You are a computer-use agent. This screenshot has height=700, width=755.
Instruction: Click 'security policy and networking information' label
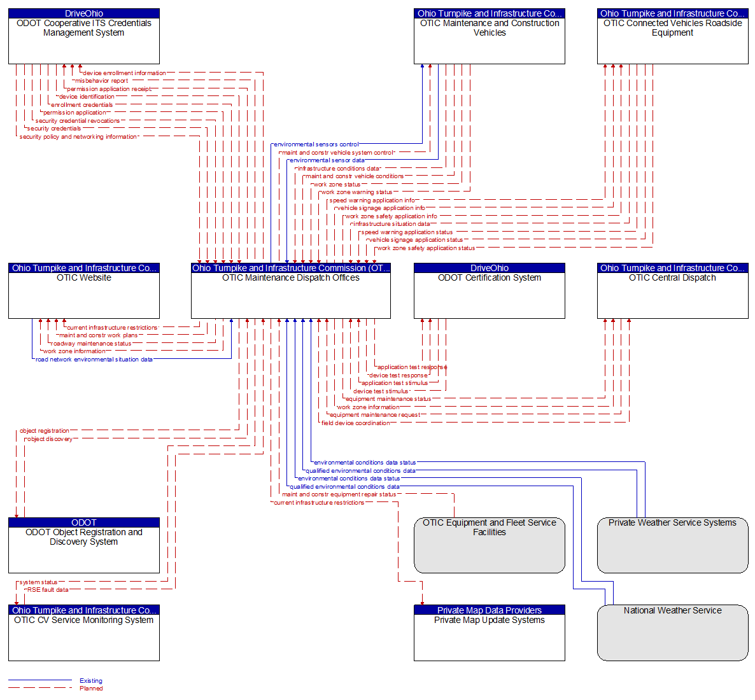coord(78,137)
